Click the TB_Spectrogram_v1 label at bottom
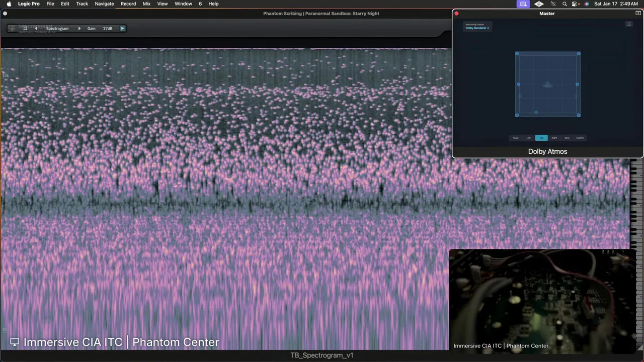 (x=322, y=355)
